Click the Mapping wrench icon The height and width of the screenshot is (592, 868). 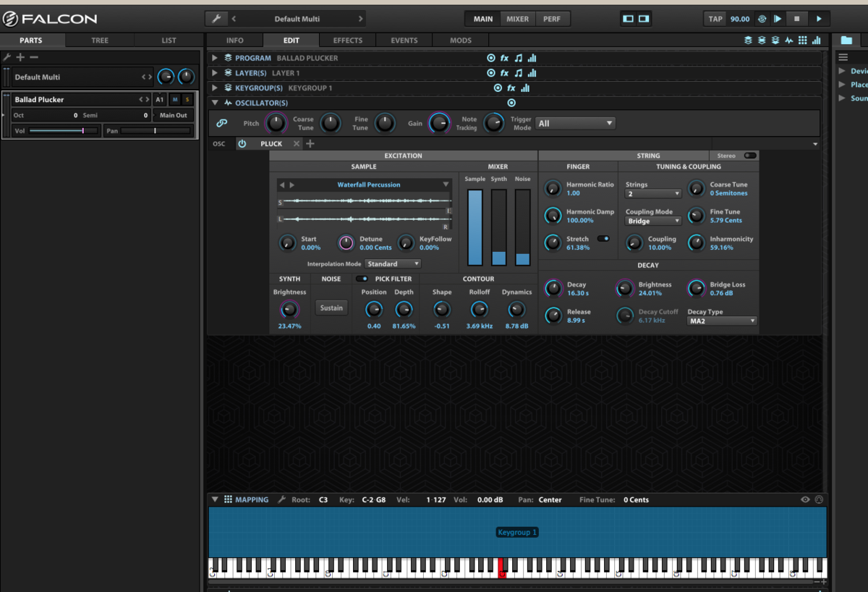282,500
